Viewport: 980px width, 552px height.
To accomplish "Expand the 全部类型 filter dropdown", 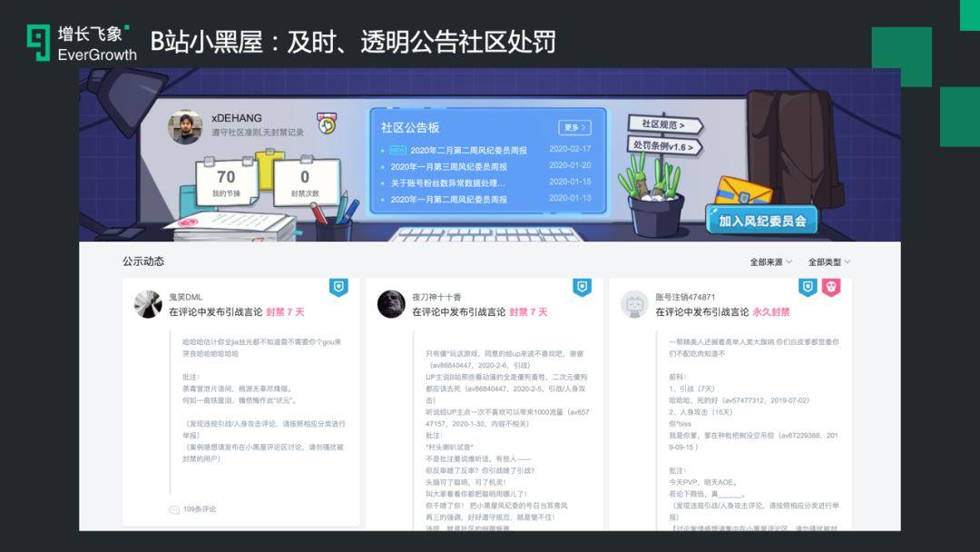I will coord(829,261).
